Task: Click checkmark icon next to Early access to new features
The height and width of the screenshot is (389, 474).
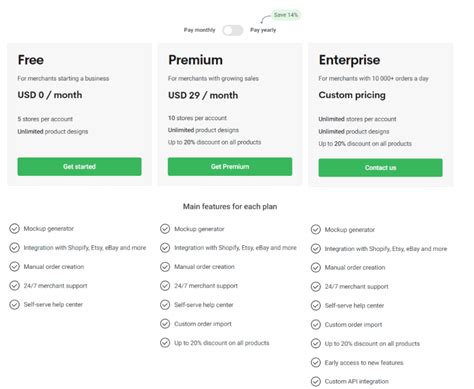Action: [316, 362]
